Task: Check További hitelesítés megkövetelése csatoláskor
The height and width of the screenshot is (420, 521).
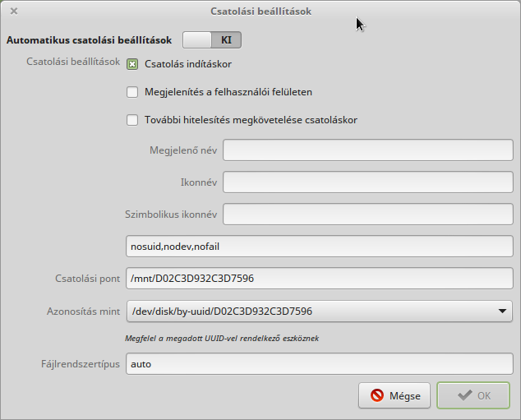Action: pos(132,120)
